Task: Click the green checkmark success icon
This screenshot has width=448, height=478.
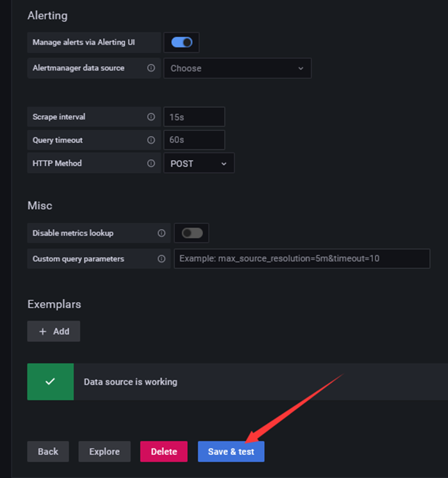Action: coord(50,381)
